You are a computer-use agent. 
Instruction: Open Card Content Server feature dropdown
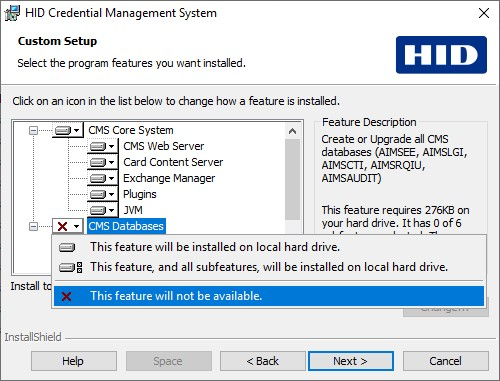[103, 162]
